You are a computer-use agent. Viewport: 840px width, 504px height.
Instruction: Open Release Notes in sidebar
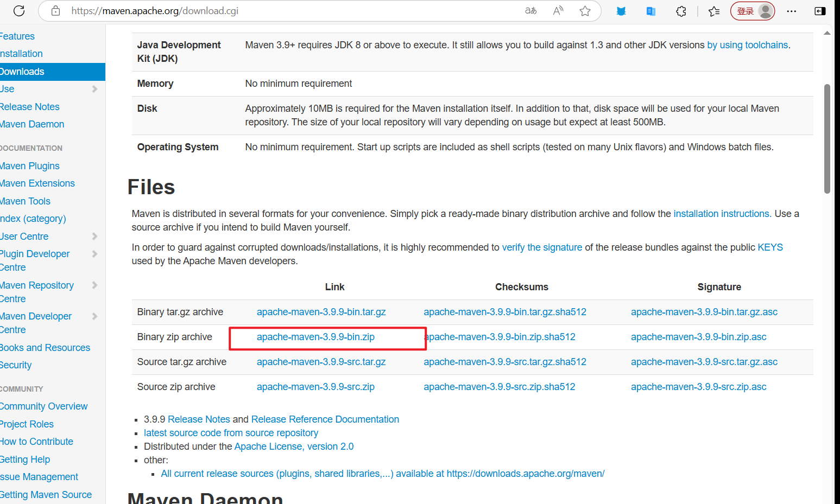pyautogui.click(x=30, y=107)
